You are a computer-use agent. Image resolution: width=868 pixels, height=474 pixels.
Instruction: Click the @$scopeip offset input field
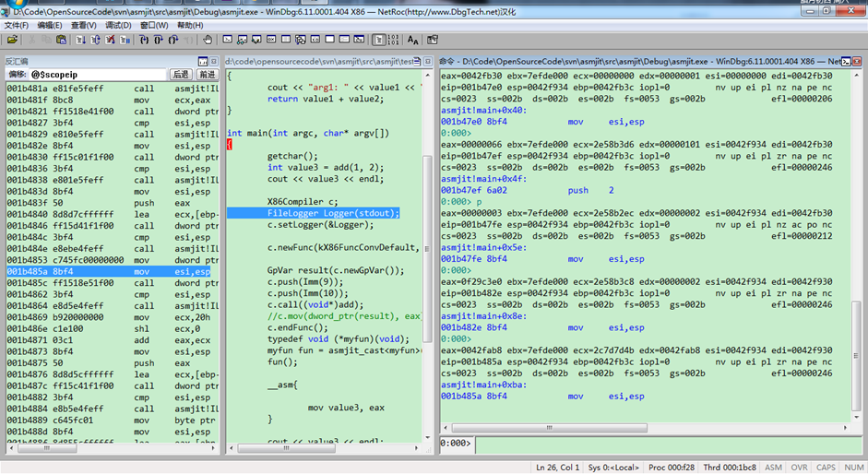coord(98,74)
